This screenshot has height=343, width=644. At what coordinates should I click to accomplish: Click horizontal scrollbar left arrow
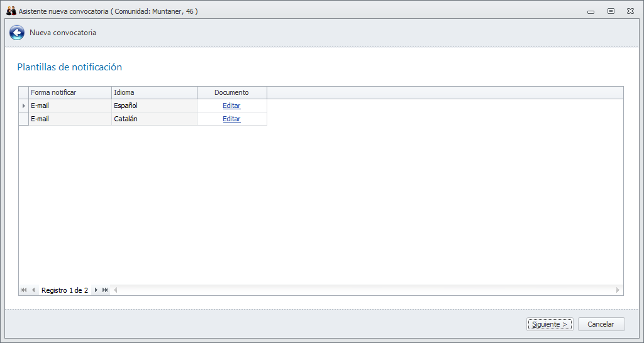[x=116, y=290]
